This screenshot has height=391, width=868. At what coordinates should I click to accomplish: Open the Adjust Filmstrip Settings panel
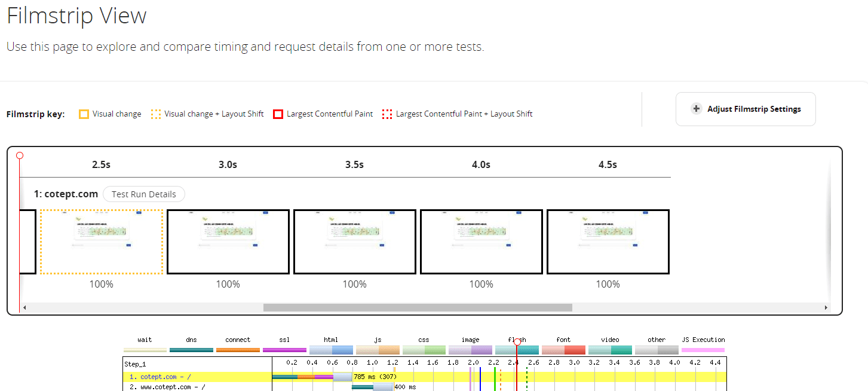pyautogui.click(x=746, y=109)
